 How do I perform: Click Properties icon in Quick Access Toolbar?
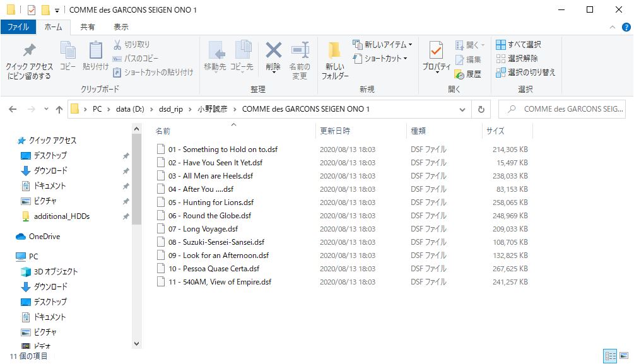coord(32,10)
